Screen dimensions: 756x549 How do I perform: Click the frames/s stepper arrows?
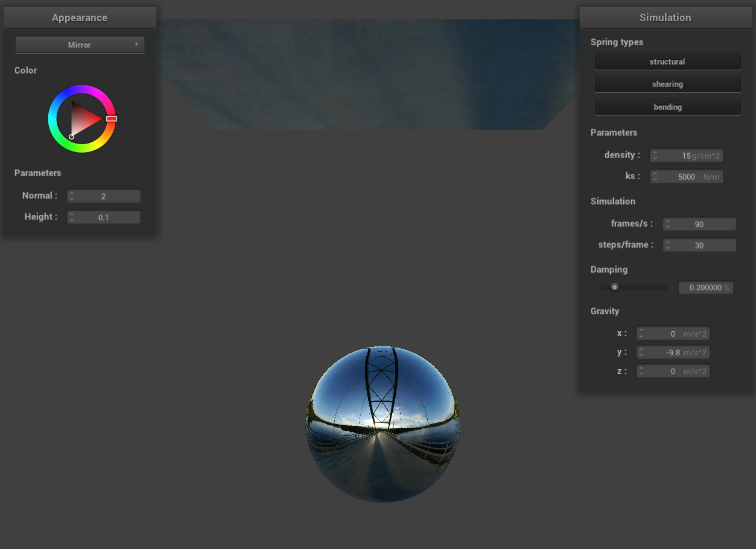point(667,224)
